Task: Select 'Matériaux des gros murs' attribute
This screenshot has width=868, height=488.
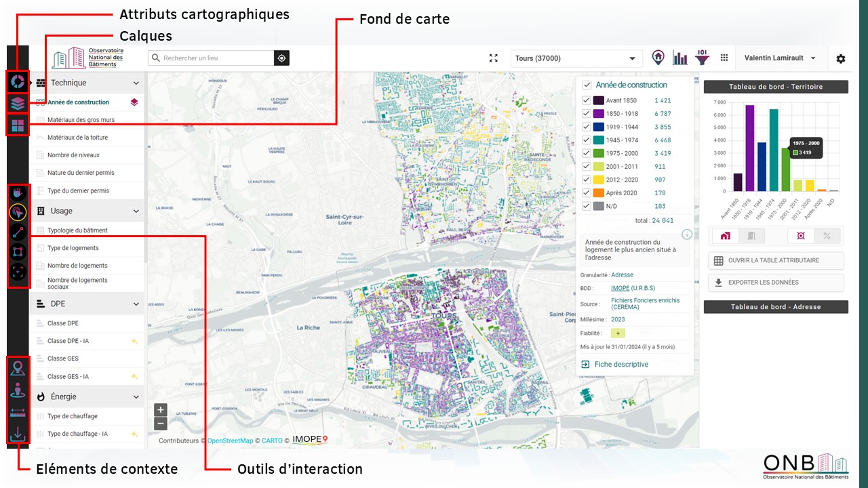Action: coord(81,120)
